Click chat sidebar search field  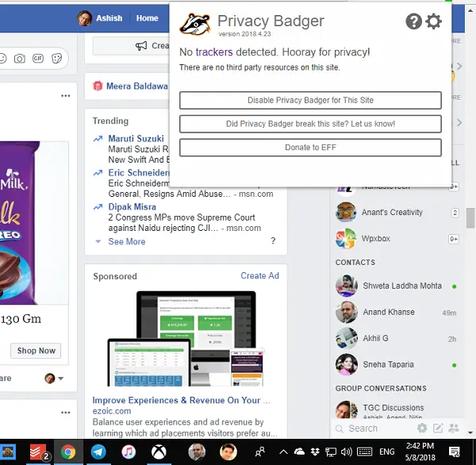(375, 428)
